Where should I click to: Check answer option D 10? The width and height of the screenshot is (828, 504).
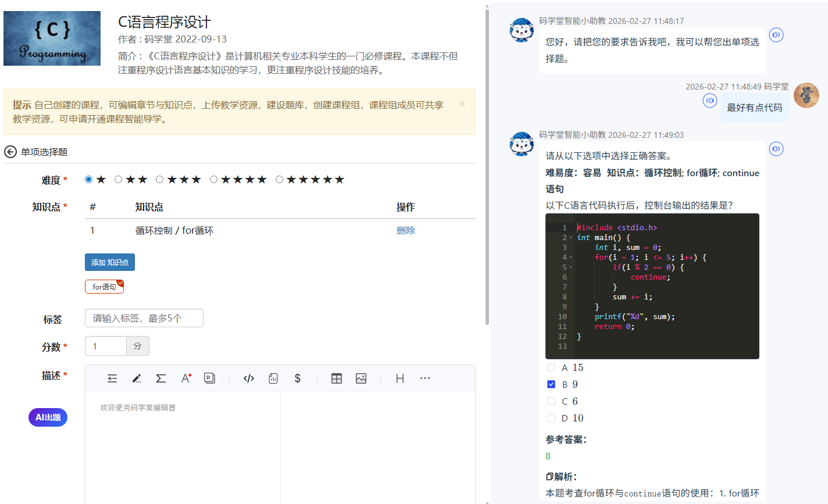coord(551,418)
